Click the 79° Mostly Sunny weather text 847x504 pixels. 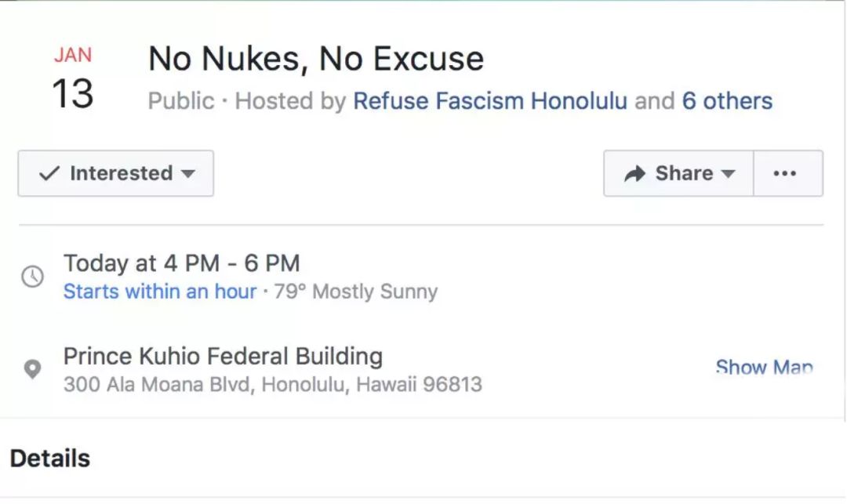click(355, 292)
